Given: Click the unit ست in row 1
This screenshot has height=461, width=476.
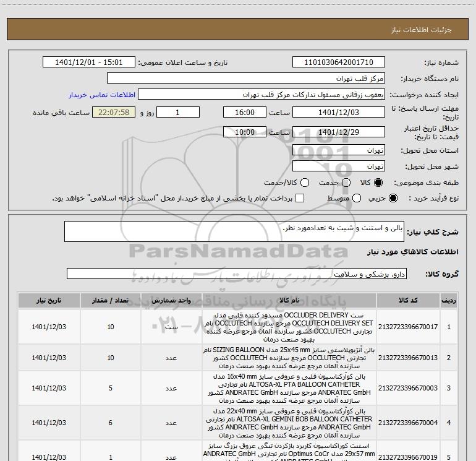Looking at the screenshot, I should 171,327.
